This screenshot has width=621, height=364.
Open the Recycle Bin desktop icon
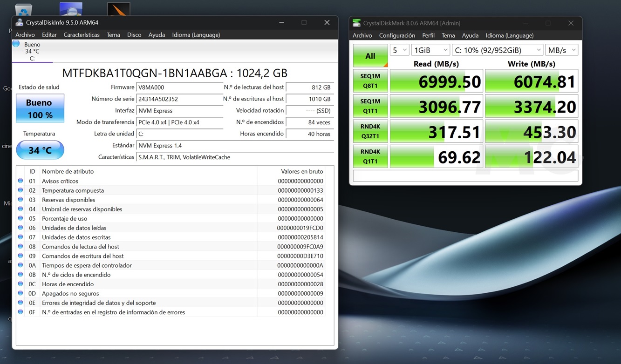pyautogui.click(x=23, y=9)
